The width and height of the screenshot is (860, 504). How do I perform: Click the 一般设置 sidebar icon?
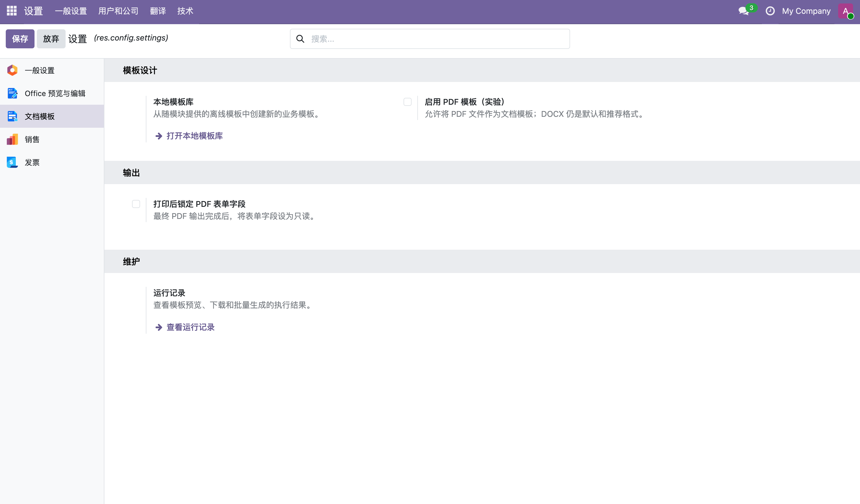tap(12, 70)
